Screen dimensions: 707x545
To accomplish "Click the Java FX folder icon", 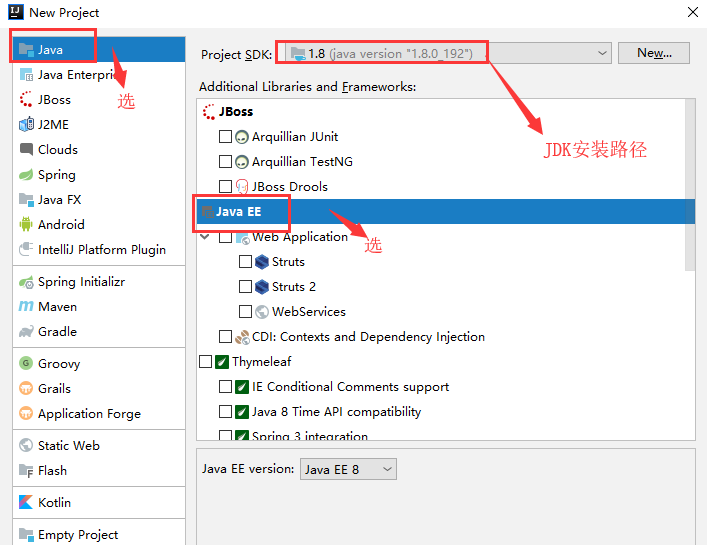I will pyautogui.click(x=26, y=199).
